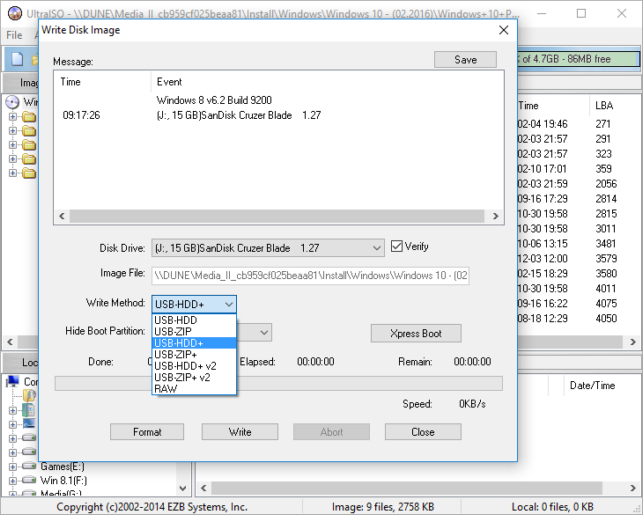Click the Xpress Boot button
This screenshot has height=515, width=643.
coord(416,333)
